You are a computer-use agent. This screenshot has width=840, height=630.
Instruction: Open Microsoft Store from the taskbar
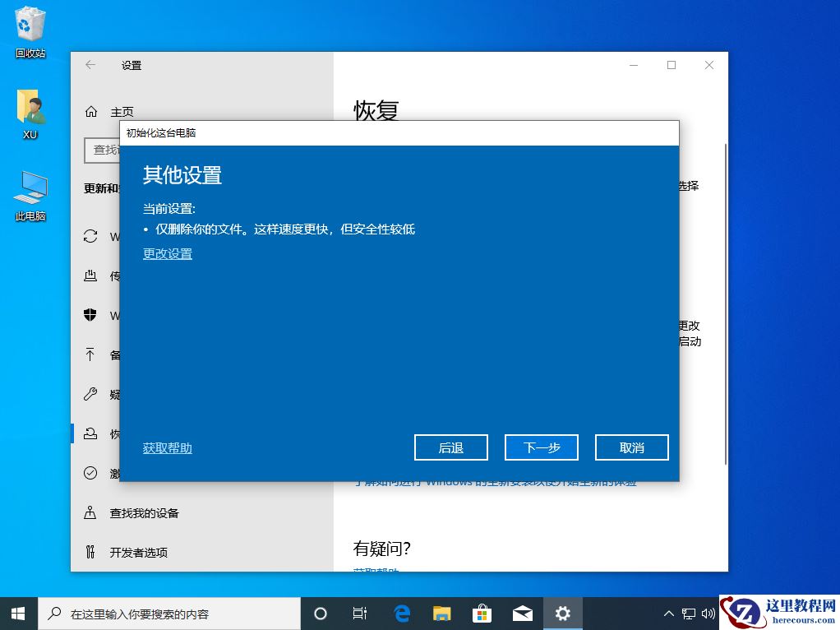[x=482, y=613]
